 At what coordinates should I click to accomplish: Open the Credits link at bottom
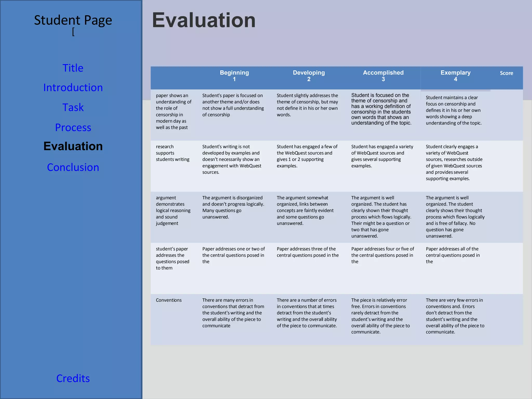point(73,378)
